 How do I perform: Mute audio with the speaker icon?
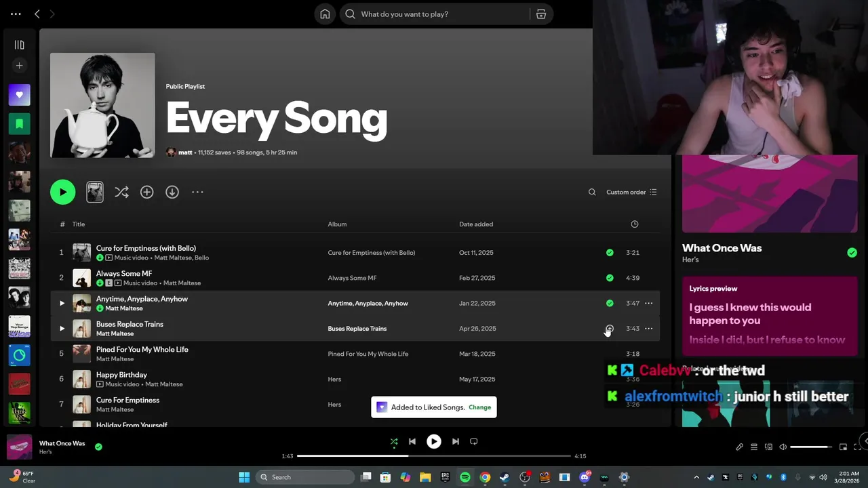(x=783, y=447)
